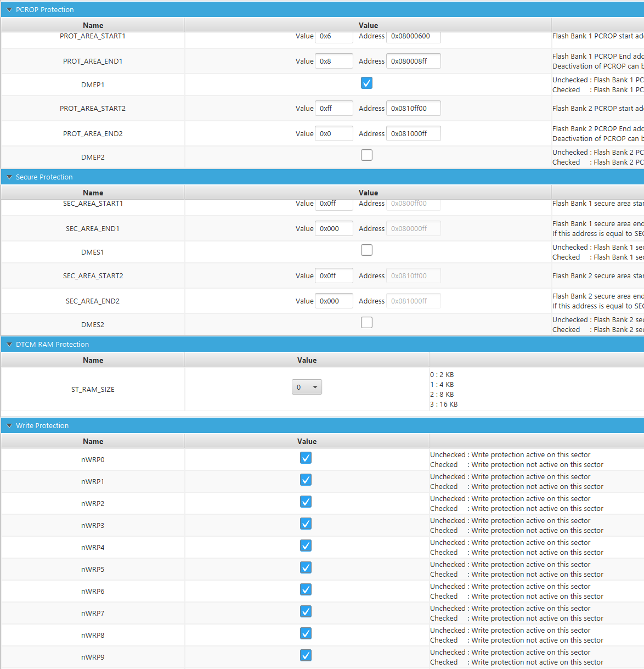This screenshot has width=644, height=669.
Task: Enable the DMES2 checkbox
Action: (366, 322)
